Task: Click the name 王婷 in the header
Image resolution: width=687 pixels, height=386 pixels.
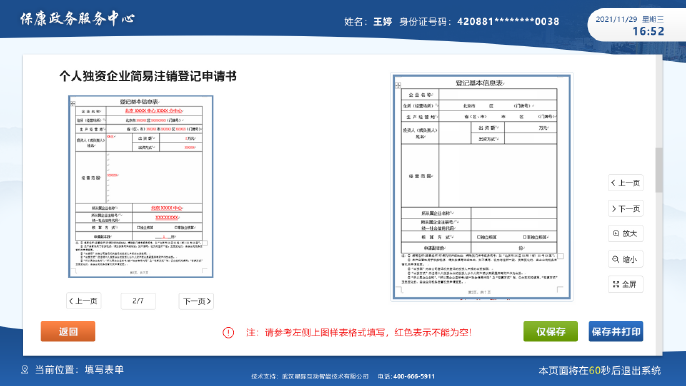Action: pos(382,21)
